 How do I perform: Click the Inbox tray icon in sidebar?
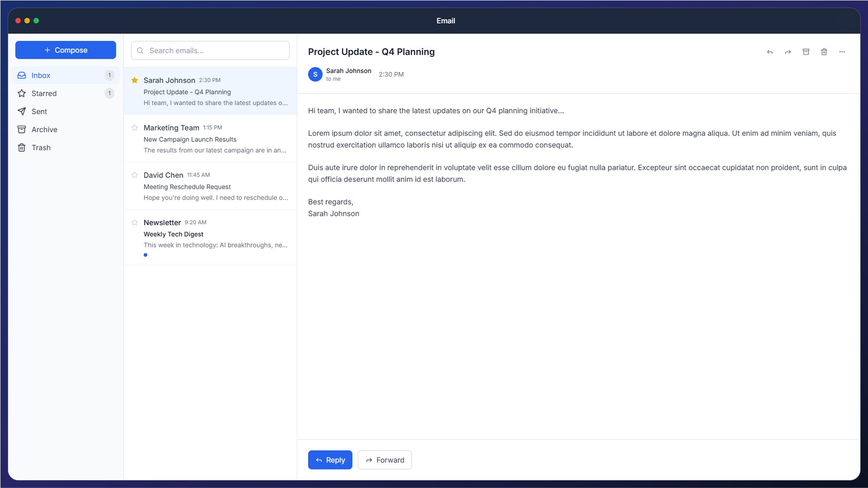pyautogui.click(x=22, y=75)
